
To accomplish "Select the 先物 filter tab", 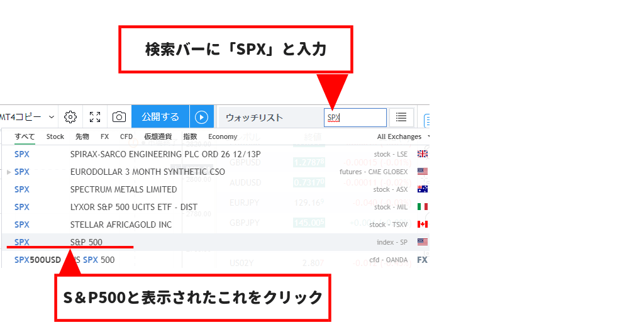I will click(82, 136).
